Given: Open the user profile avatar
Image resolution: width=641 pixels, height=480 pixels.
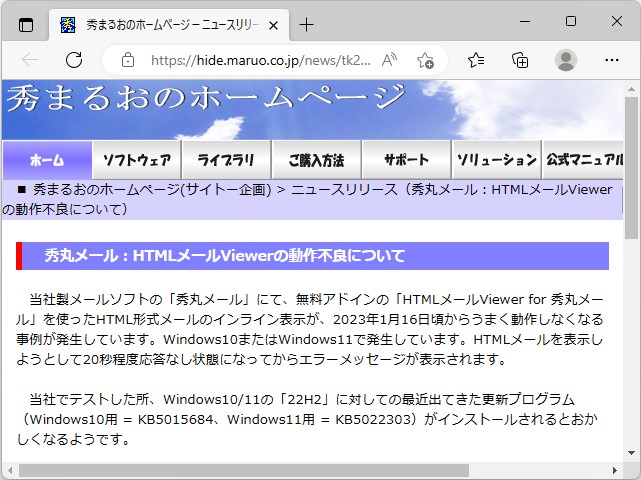Looking at the screenshot, I should (x=566, y=60).
